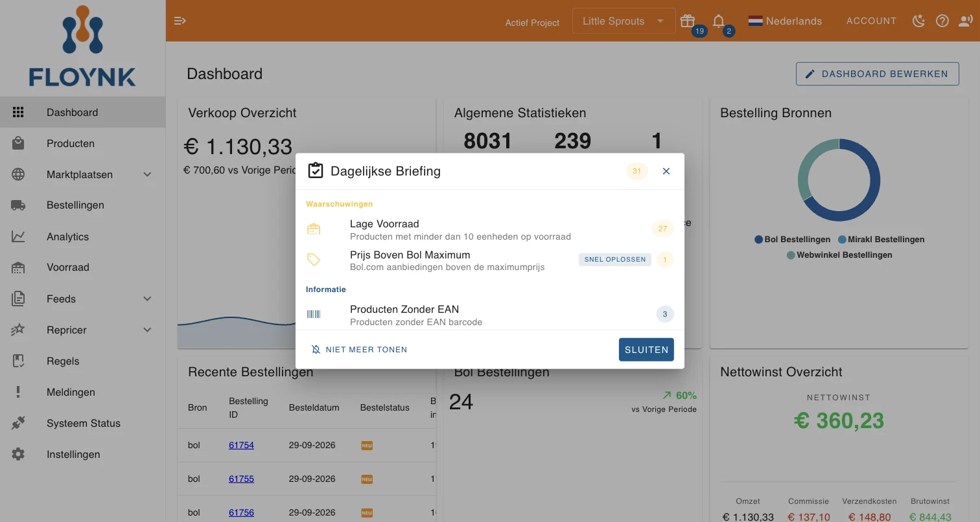The image size is (980, 522).
Task: Click the price tag icon for Prijs Boven Bol Maximum
Action: coord(314,260)
